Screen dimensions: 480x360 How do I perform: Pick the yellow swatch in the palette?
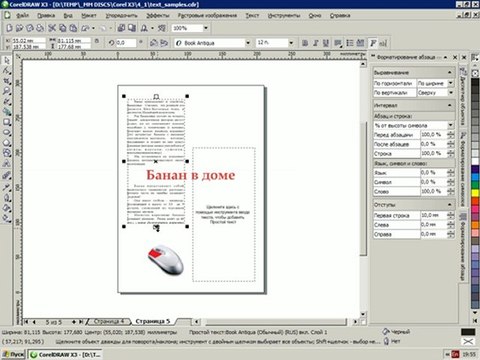pos(475,193)
